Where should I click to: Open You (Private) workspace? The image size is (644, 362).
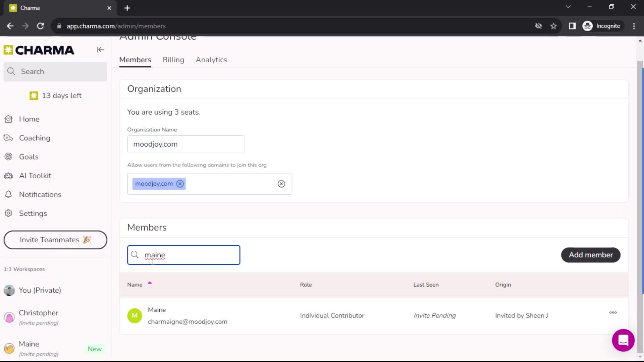coord(40,290)
